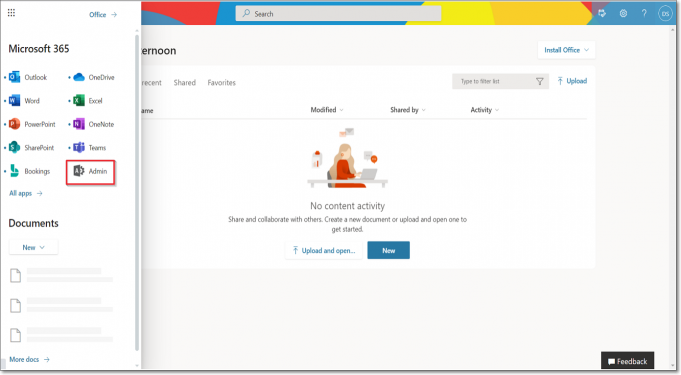Close the app launcher waffle icon
Image resolution: width=681 pixels, height=375 pixels.
11,13
